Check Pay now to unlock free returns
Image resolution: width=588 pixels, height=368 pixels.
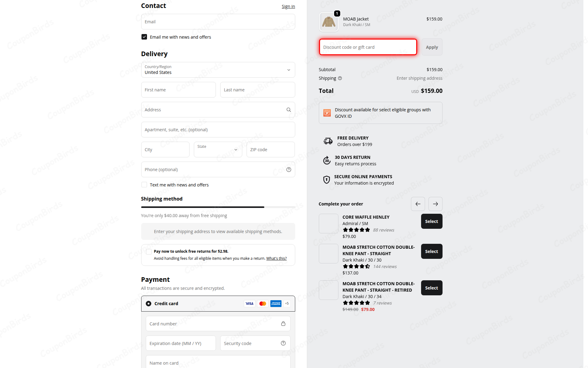click(x=149, y=251)
